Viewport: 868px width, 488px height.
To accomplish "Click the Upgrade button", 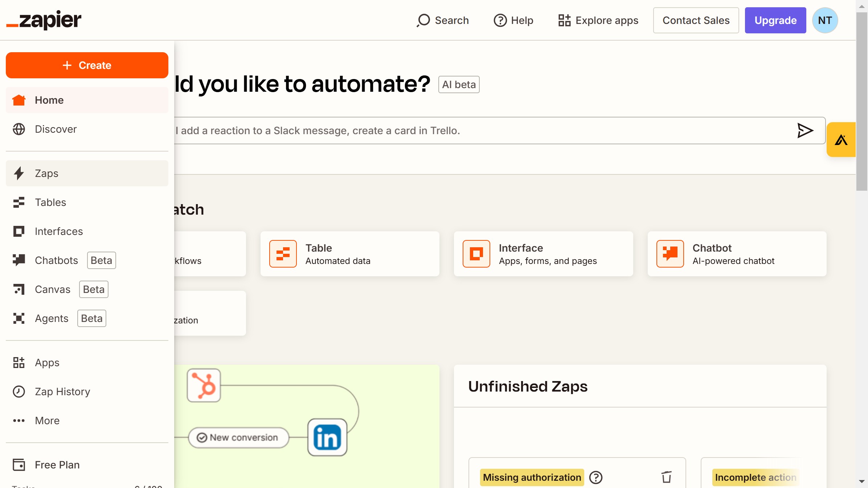I will (x=775, y=20).
